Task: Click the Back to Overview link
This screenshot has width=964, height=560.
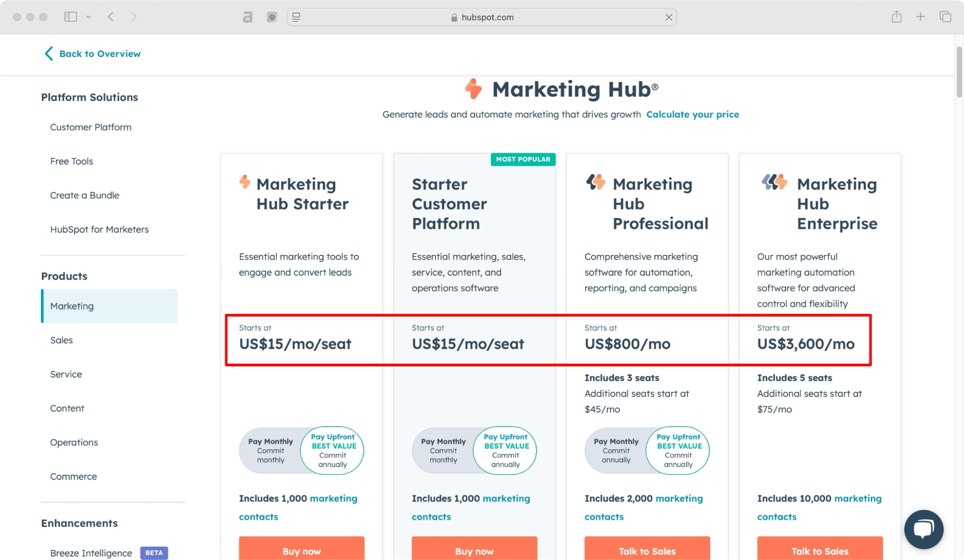Action: (x=100, y=53)
